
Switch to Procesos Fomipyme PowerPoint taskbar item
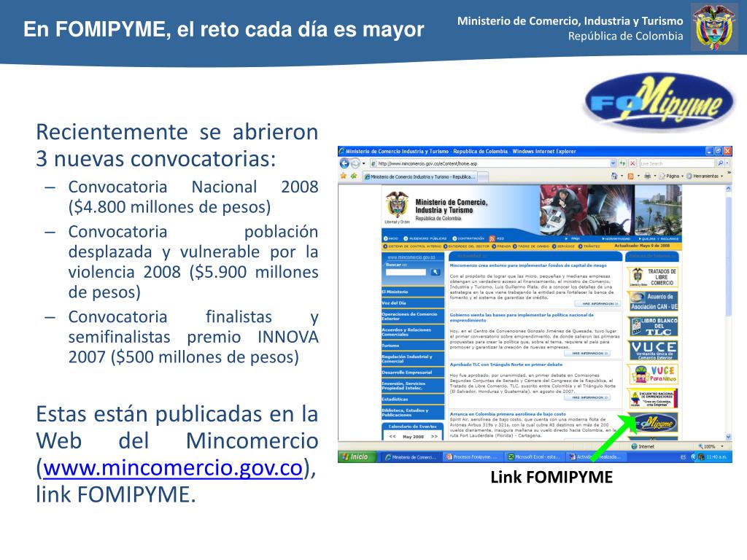pos(472,456)
